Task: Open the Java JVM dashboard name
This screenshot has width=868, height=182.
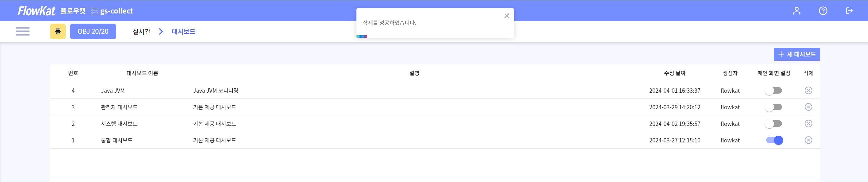Action: pyautogui.click(x=112, y=91)
